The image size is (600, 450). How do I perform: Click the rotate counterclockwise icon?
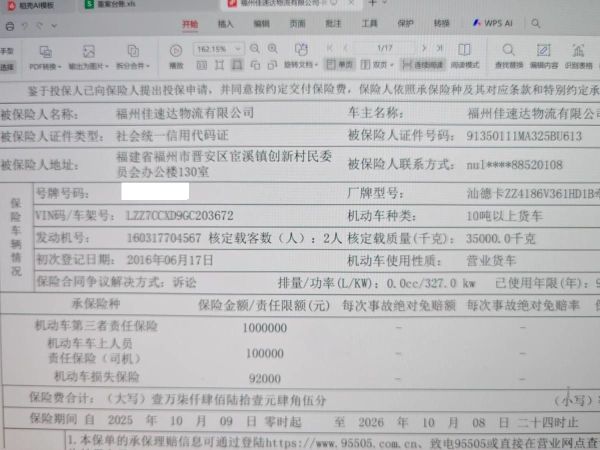(x=255, y=65)
